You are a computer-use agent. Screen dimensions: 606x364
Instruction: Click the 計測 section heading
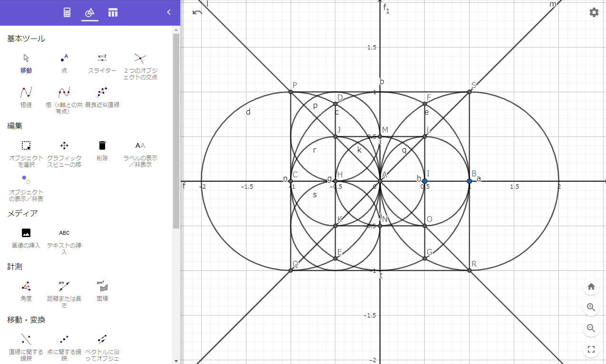(x=15, y=267)
